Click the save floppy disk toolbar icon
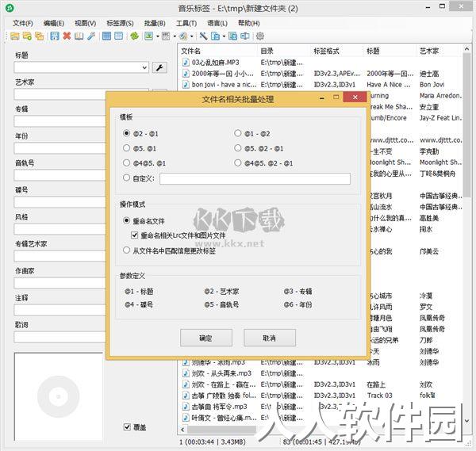This screenshot has height=451, width=476. click(55, 36)
